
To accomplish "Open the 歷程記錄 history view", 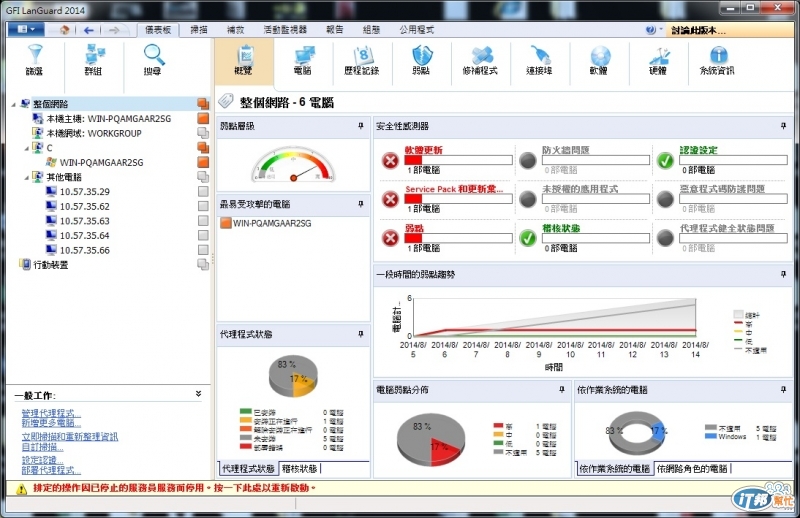I will click(x=362, y=60).
